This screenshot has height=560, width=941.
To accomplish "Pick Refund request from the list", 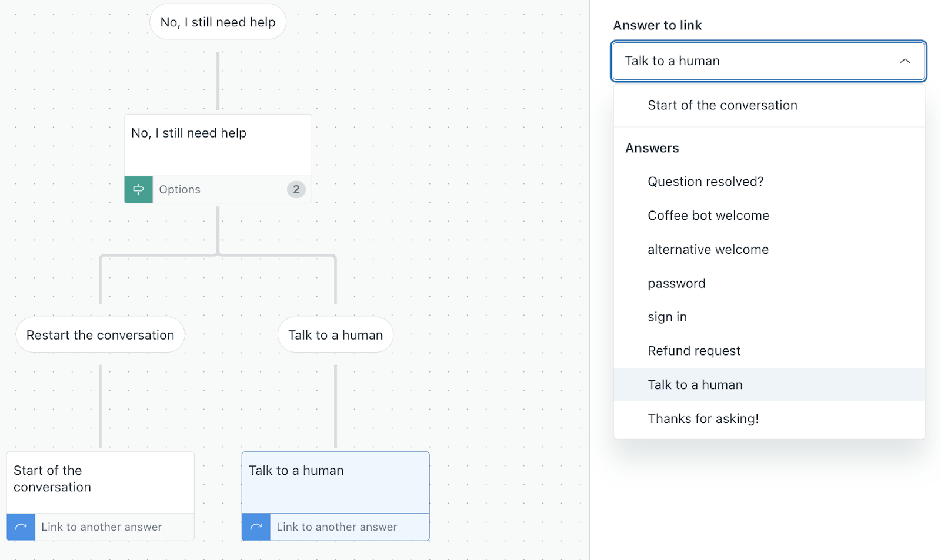I will point(694,351).
